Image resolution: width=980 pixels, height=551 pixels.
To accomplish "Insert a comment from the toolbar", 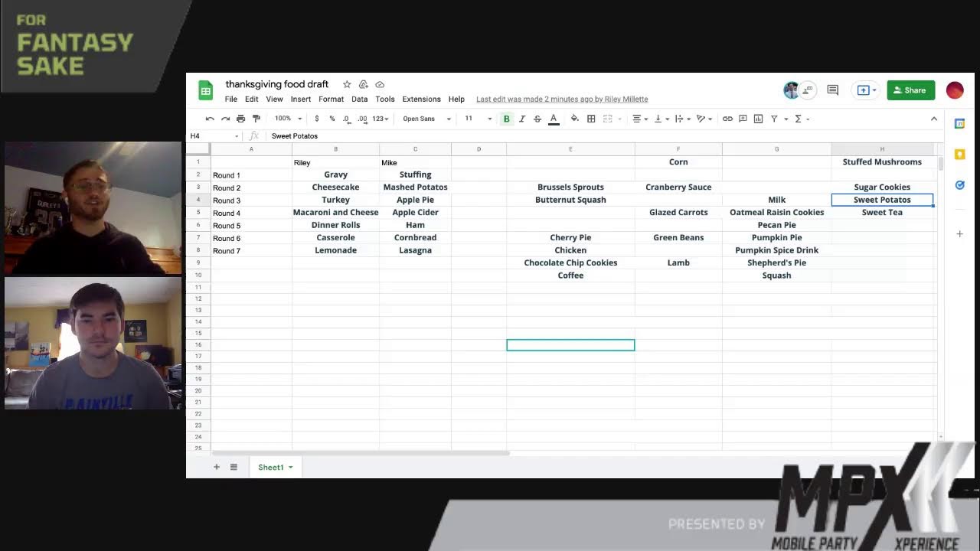I will point(743,119).
